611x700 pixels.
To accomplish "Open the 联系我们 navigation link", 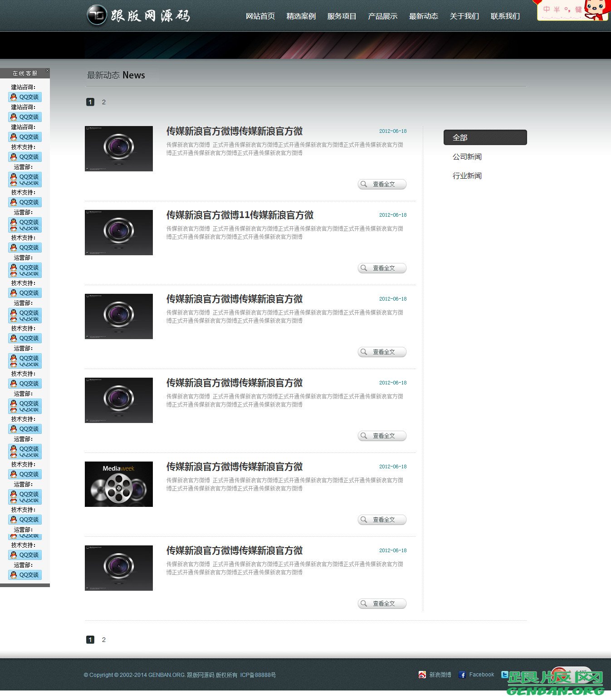I will pos(505,16).
